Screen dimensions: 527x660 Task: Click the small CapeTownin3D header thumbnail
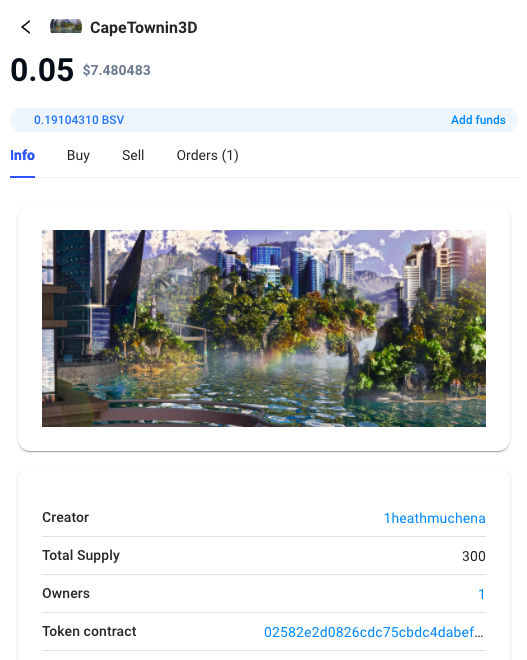[x=66, y=26]
